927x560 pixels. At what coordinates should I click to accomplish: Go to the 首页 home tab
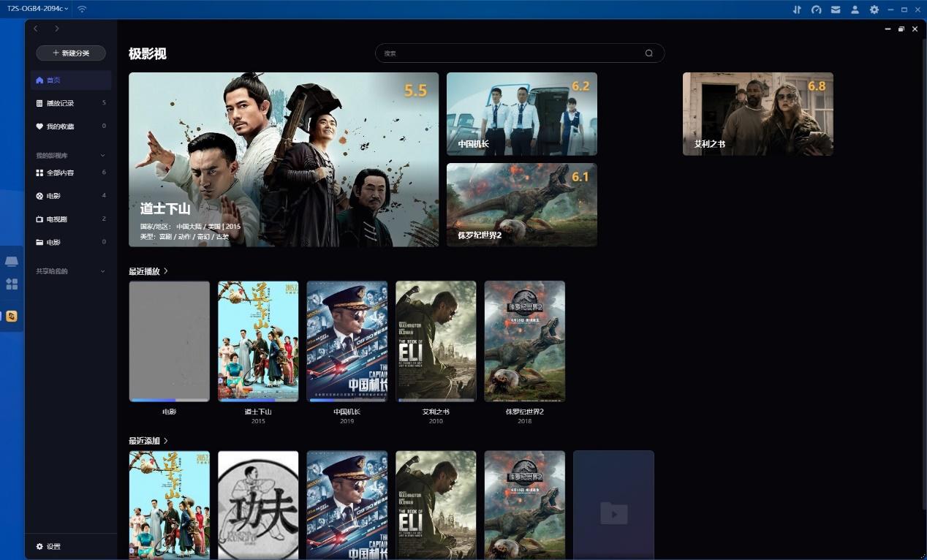71,80
